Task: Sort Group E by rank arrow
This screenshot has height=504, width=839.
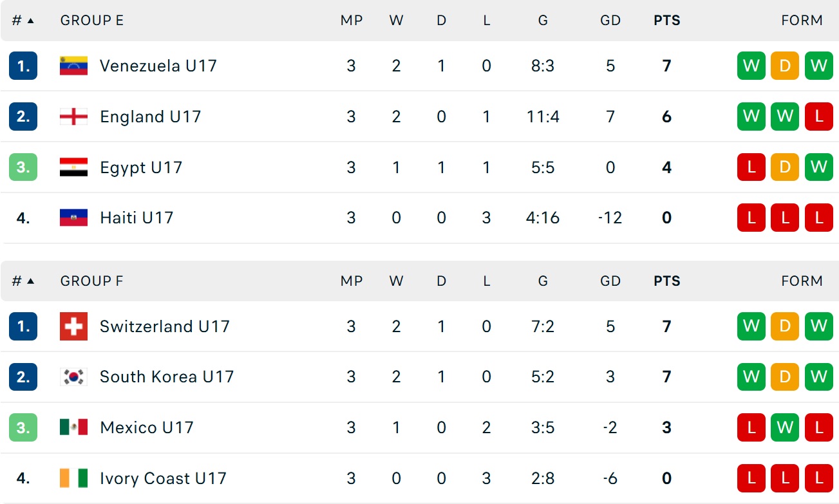Action: (x=30, y=21)
